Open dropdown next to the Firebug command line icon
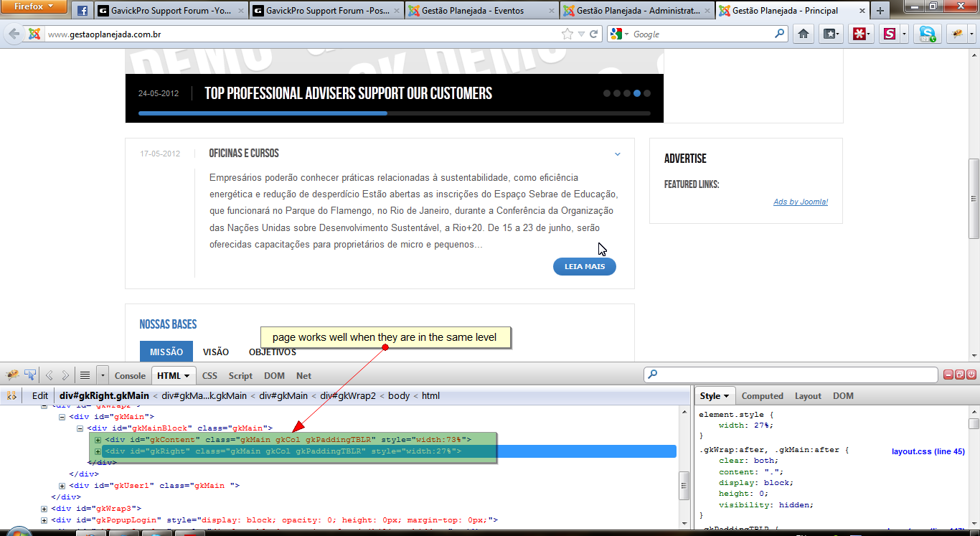Screen dimensions: 980x536 (103, 375)
